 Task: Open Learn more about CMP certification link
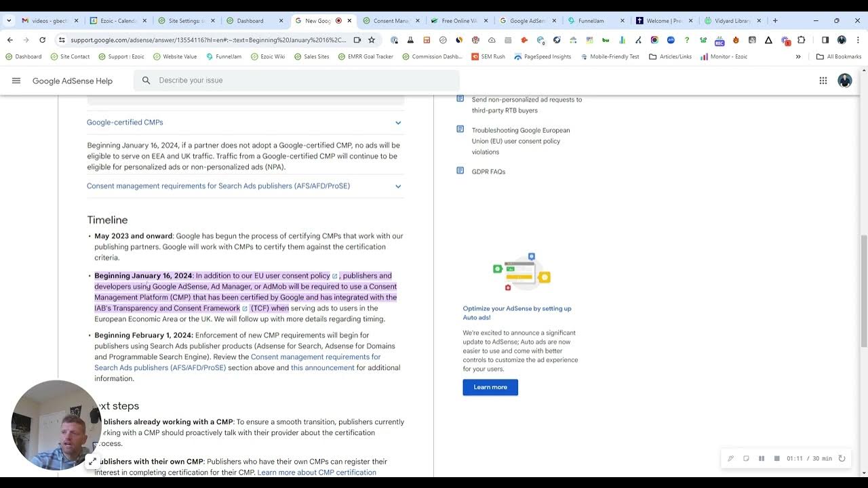pyautogui.click(x=317, y=472)
